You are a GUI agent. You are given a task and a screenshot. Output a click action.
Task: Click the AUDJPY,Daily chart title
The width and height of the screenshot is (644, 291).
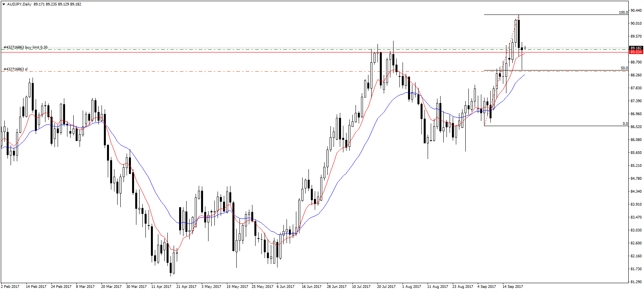[x=19, y=4]
